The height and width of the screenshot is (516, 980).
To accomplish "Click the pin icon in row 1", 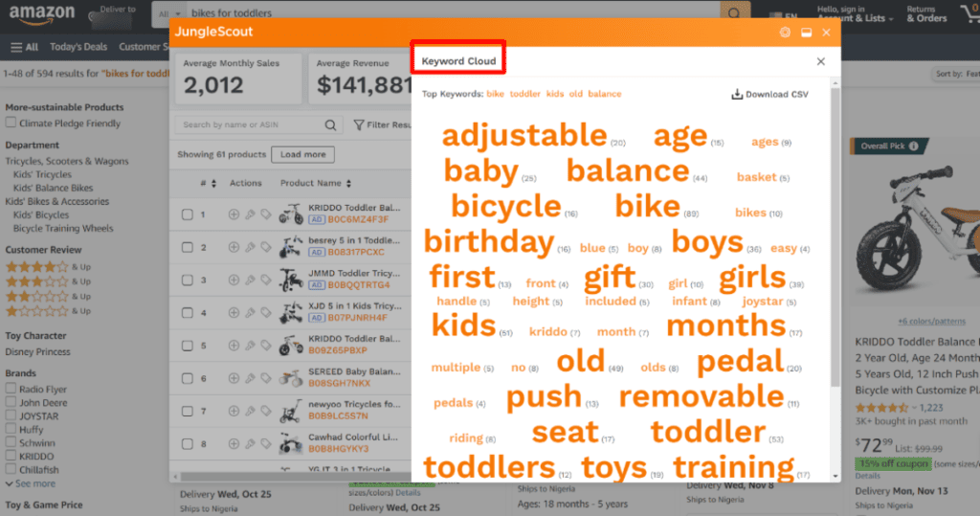I will (250, 214).
